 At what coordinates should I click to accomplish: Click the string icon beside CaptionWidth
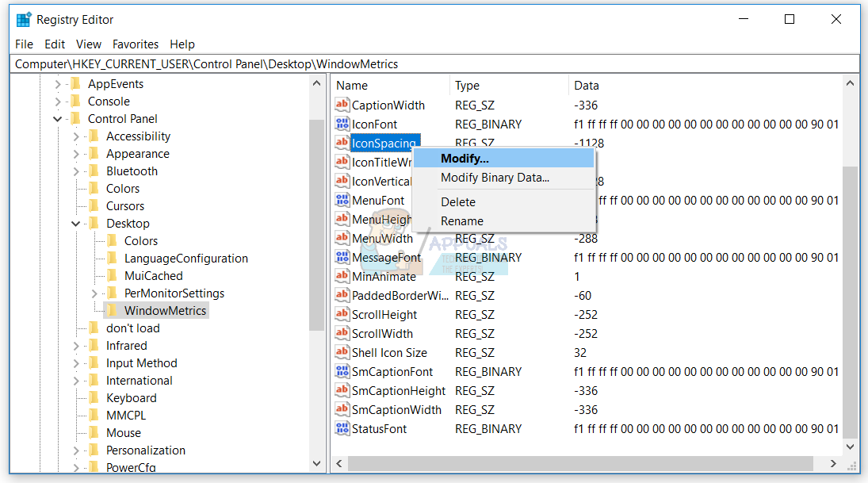point(342,105)
